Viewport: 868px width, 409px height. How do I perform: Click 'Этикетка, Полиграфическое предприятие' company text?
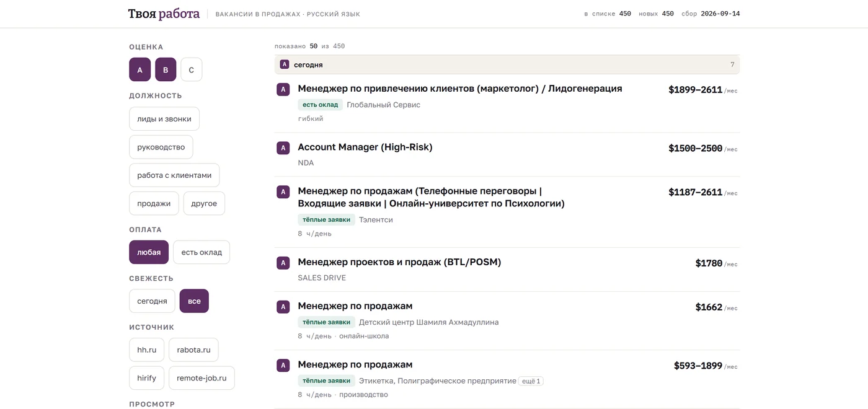point(438,380)
